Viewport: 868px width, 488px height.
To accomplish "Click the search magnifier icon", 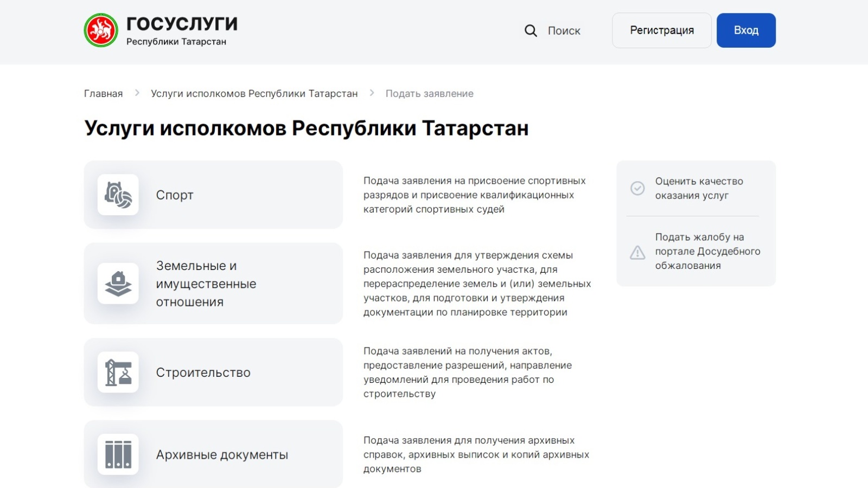I will (531, 31).
